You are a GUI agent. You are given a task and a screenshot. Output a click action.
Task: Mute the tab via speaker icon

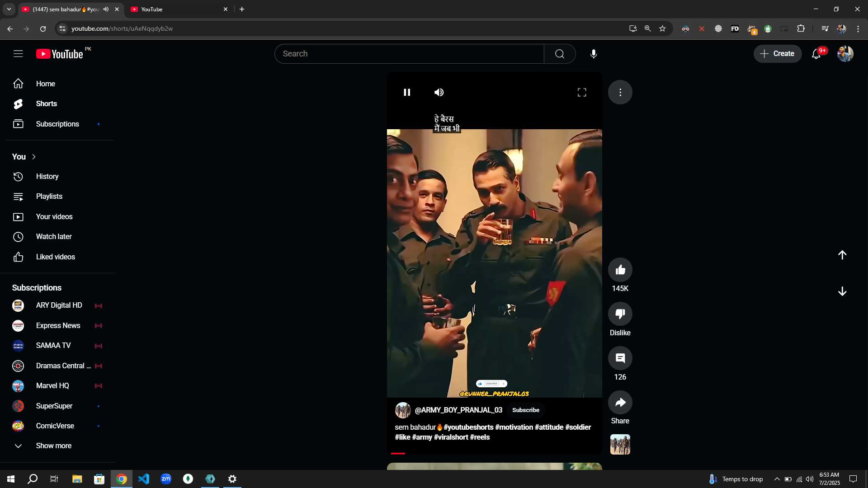click(x=106, y=9)
